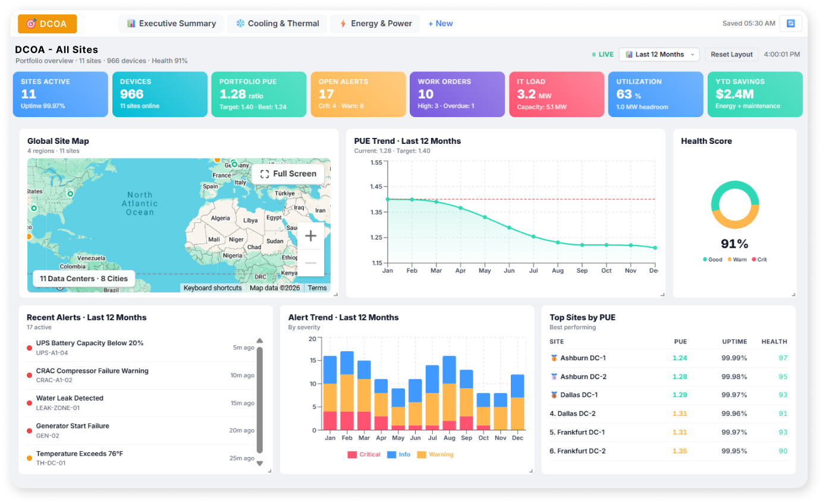823x504 pixels.
Task: Select the 4. Dallas DC-2 row
Action: (x=668, y=414)
